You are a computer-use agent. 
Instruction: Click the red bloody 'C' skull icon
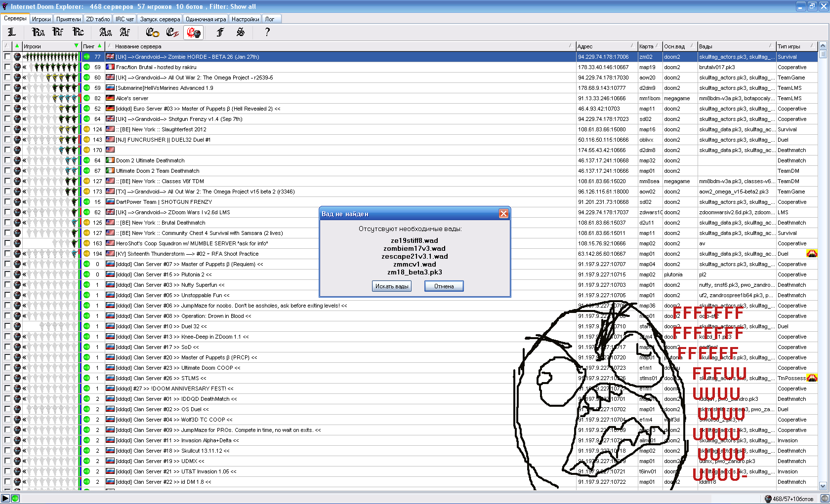[193, 33]
